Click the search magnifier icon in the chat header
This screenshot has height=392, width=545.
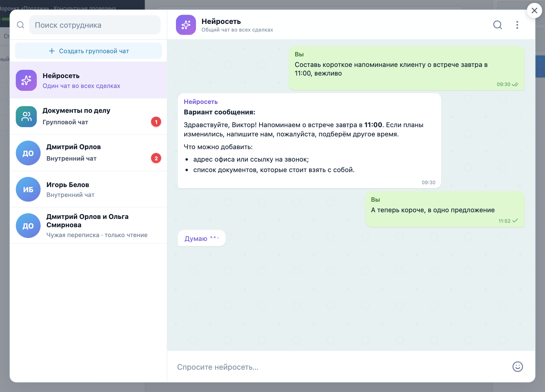coord(498,25)
